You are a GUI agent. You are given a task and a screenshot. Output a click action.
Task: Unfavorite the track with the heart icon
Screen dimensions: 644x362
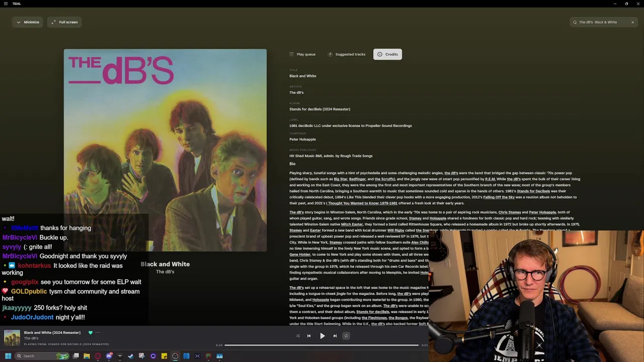coord(91,332)
